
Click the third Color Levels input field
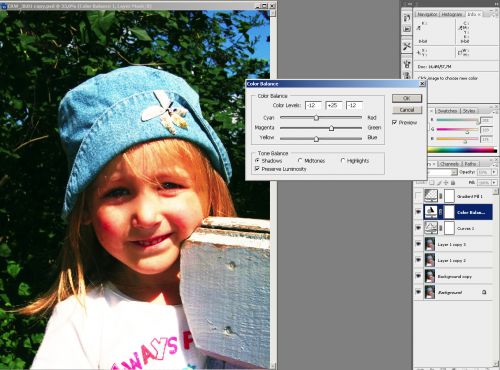[x=354, y=105]
